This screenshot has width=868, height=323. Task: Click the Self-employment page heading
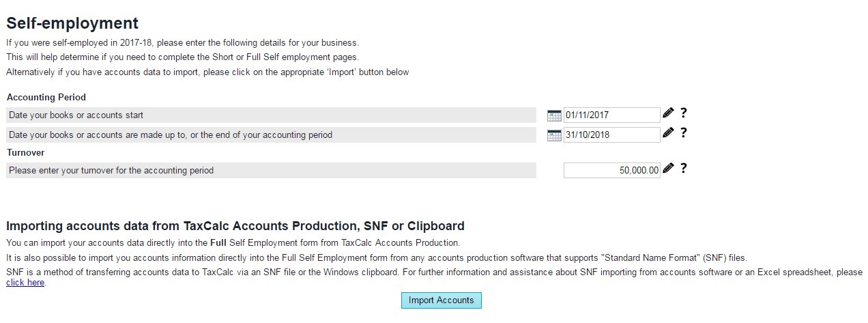pyautogui.click(x=72, y=23)
